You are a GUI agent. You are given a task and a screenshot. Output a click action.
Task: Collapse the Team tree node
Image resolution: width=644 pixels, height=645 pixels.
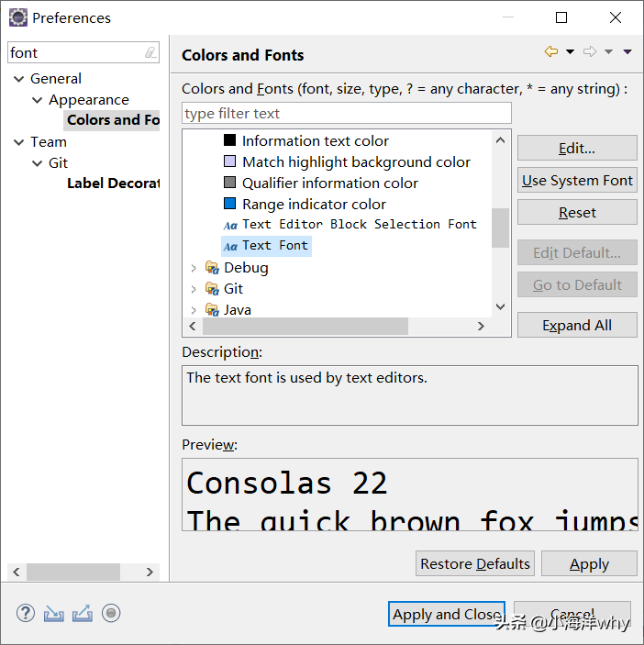click(x=19, y=142)
